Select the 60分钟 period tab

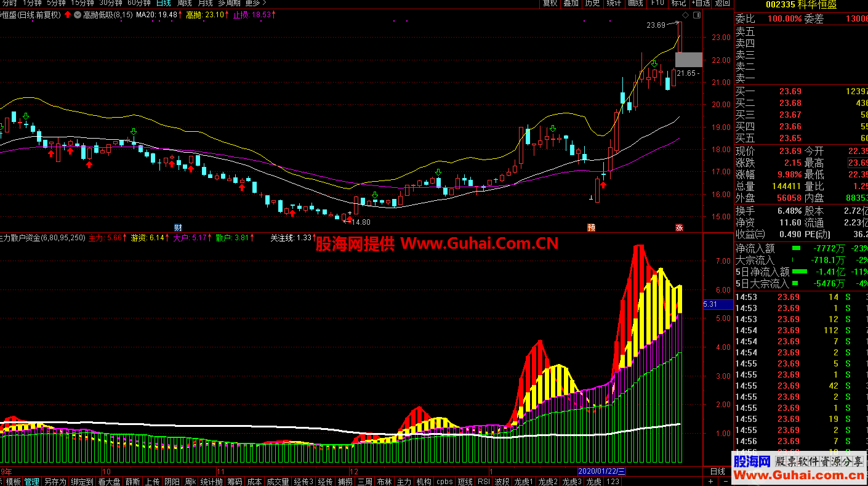(x=139, y=3)
